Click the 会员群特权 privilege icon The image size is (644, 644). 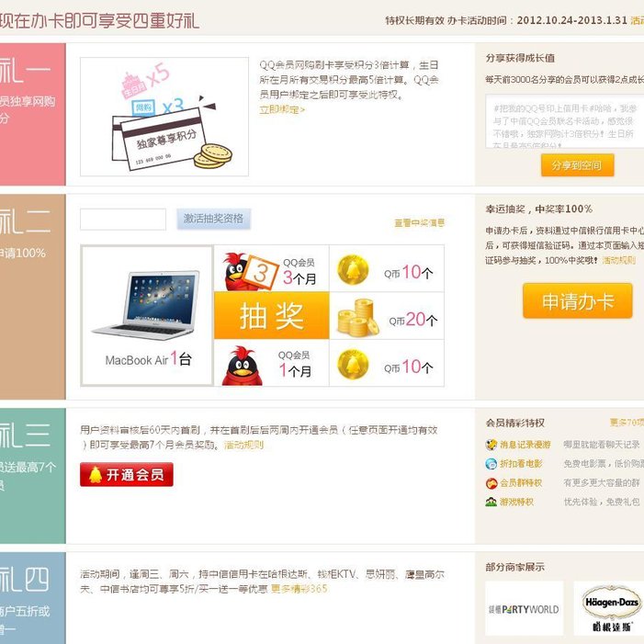coord(491,483)
